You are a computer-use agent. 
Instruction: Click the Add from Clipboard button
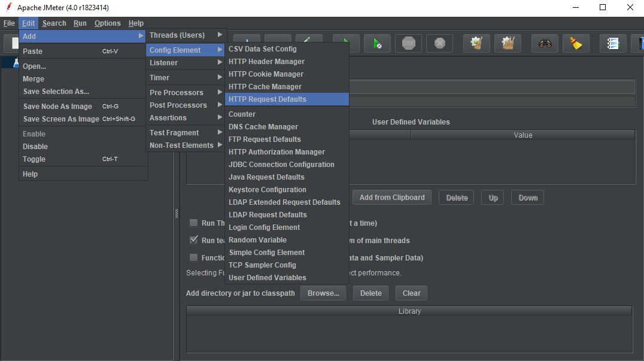392,198
